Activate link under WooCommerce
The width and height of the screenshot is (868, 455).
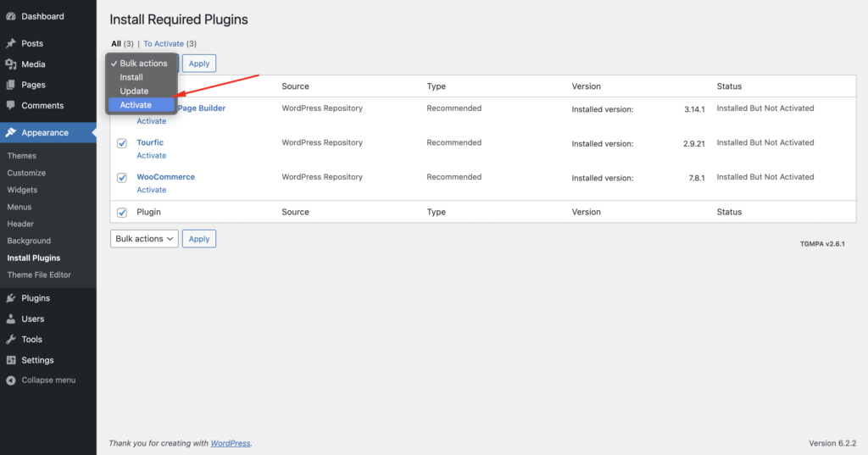click(151, 190)
